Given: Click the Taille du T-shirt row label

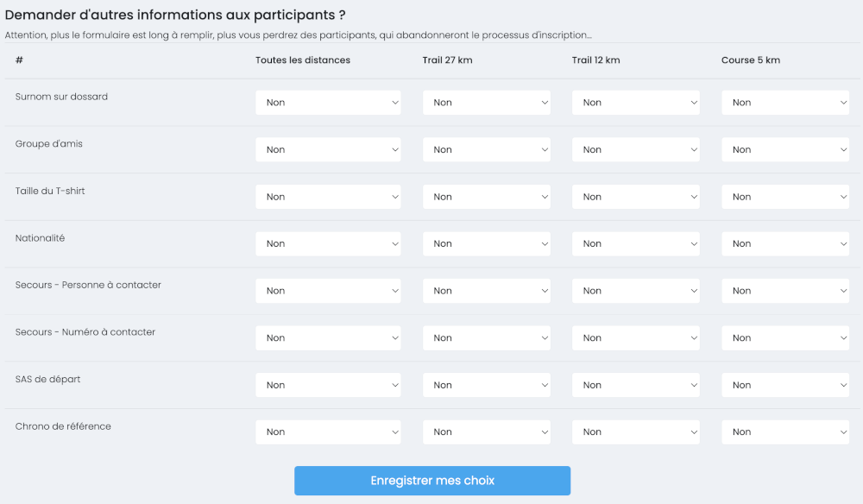Looking at the screenshot, I should coord(50,191).
